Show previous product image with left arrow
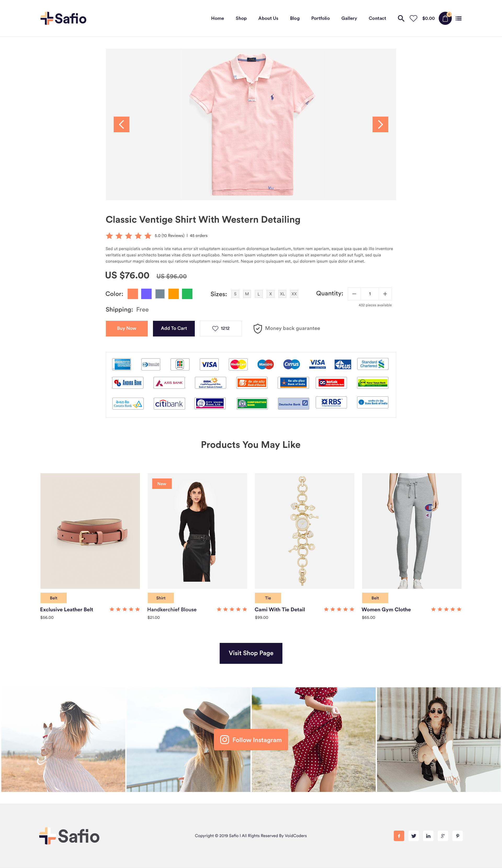Screen dimensions: 502x868 (x=121, y=124)
